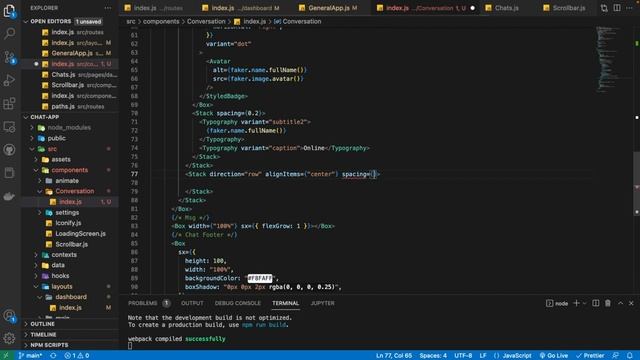This screenshot has height=360, width=640.
Task: Open Iconify.js in the file tree
Action: pos(68,223)
